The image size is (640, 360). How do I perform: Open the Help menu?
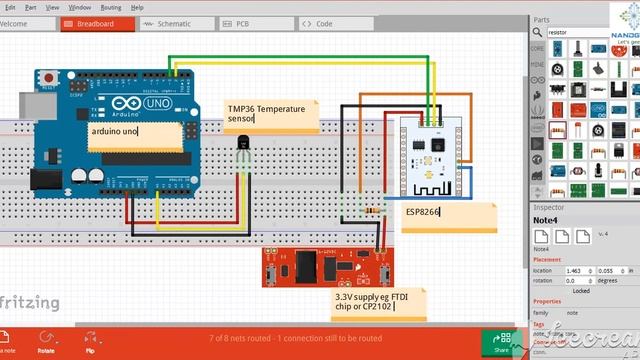tap(137, 7)
